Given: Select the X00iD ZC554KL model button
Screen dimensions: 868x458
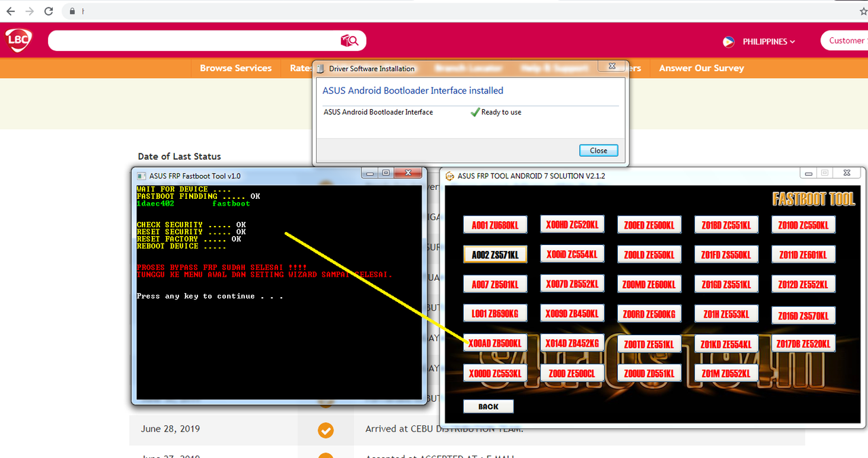Looking at the screenshot, I should point(572,254).
